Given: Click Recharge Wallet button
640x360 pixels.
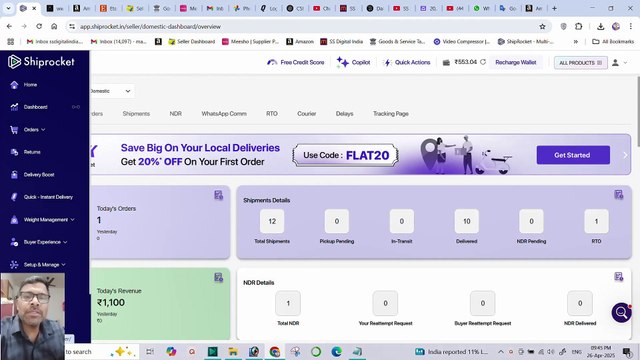Looking at the screenshot, I should point(516,62).
